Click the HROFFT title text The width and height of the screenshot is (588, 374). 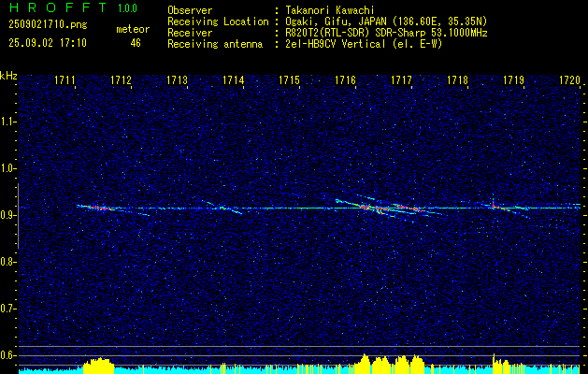[x=59, y=7]
